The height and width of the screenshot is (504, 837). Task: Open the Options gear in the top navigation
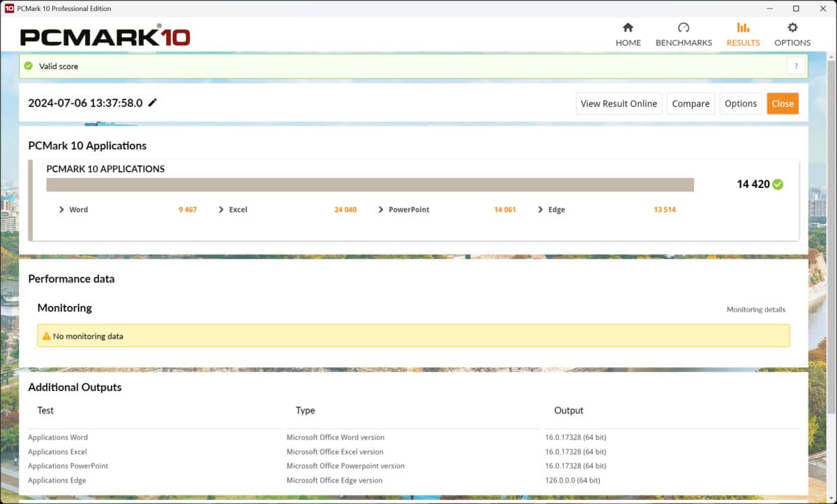(792, 34)
